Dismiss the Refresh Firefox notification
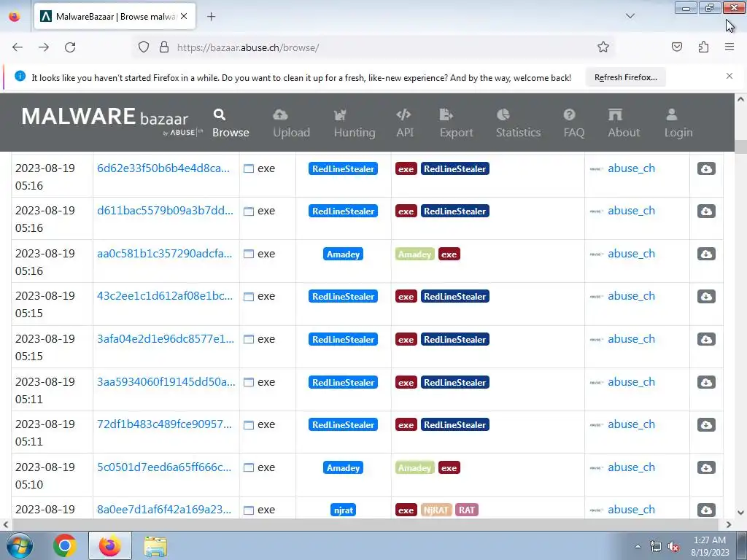The width and height of the screenshot is (747, 560). 729,76
